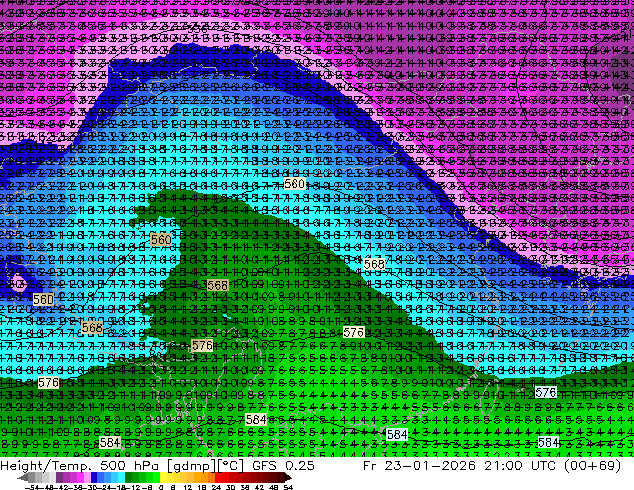Click the bright red swatch in the legend
This screenshot has width=634, height=490.
point(218,477)
